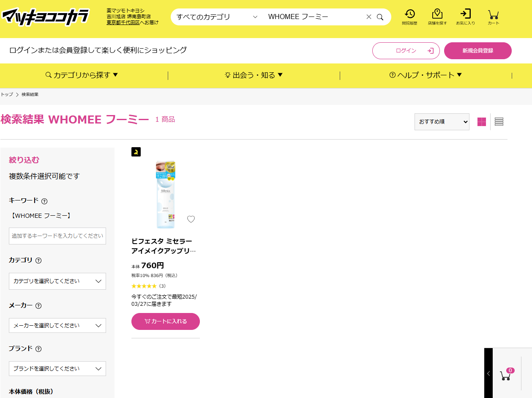This screenshot has width=532, height=398.
Task: Open store finder (店舗を探す)
Action: point(437,17)
